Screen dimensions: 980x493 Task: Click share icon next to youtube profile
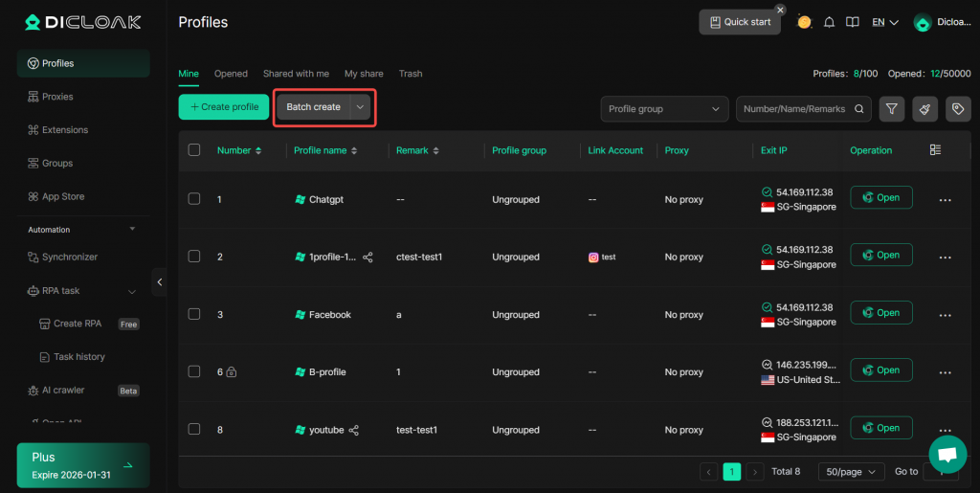pos(354,431)
